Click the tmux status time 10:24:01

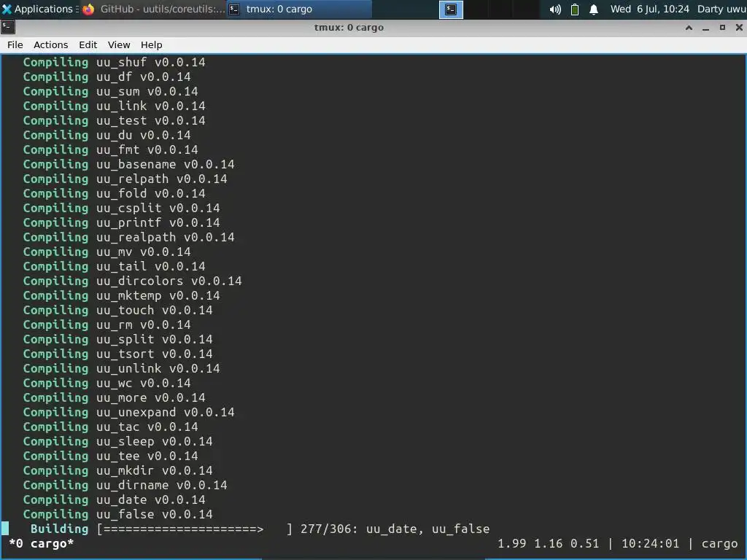pos(650,543)
